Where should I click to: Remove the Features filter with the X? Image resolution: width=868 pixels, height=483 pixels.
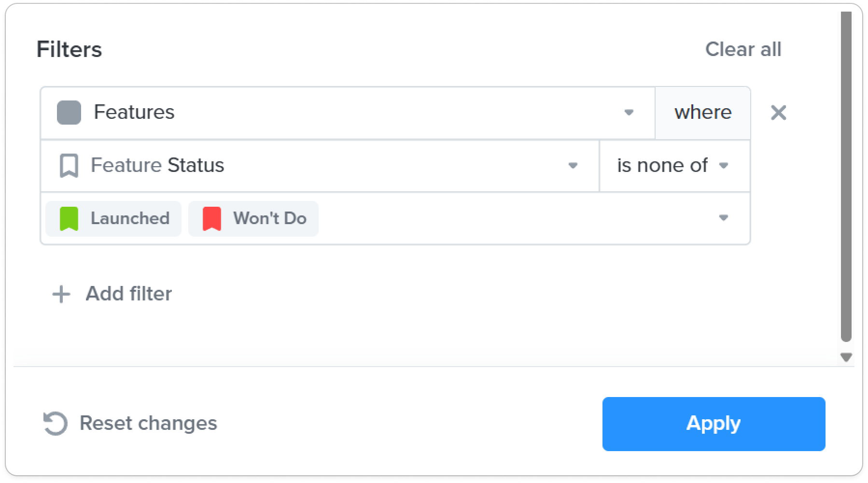click(x=778, y=113)
